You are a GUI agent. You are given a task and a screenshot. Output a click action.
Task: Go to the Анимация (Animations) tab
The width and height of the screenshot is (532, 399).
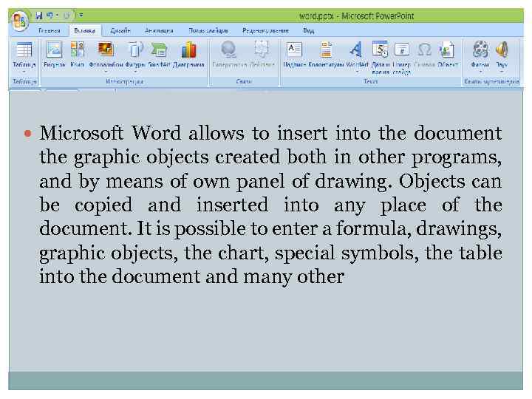pyautogui.click(x=159, y=30)
